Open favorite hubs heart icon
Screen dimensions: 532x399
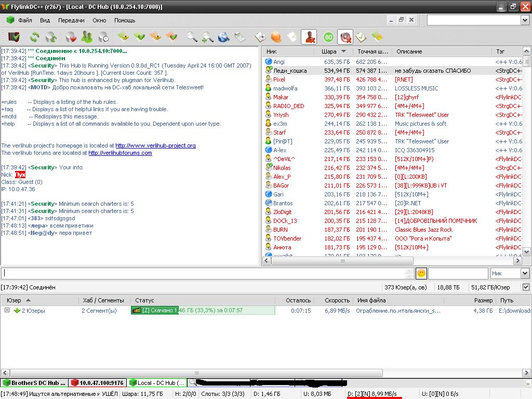71,37
